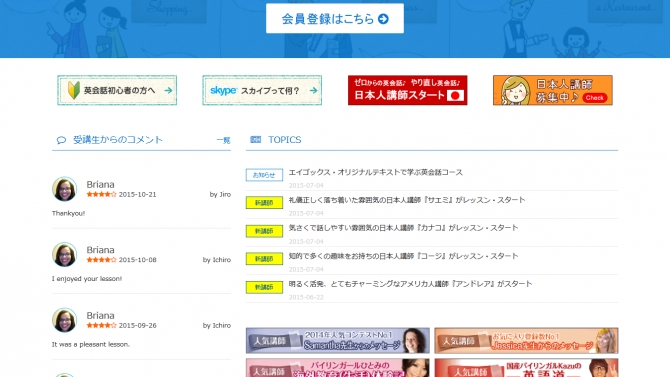Click the 新講師 tag beside the サエミ topic
This screenshot has height=377, width=670.
264,203
